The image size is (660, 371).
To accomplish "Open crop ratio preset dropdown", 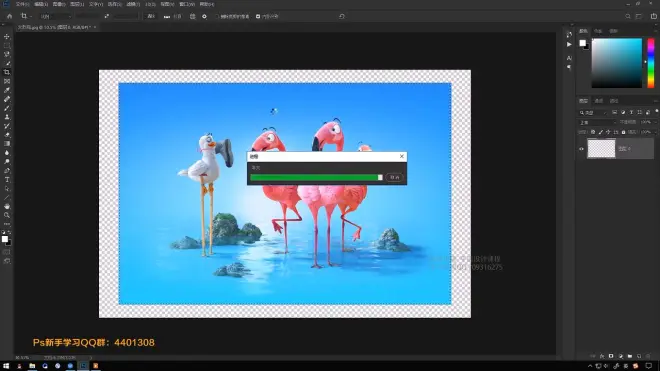I will 55,16.
